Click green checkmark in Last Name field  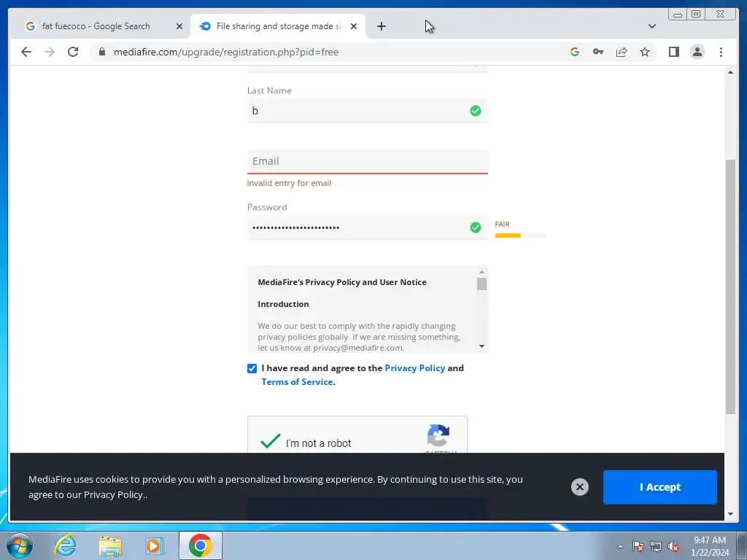(476, 111)
